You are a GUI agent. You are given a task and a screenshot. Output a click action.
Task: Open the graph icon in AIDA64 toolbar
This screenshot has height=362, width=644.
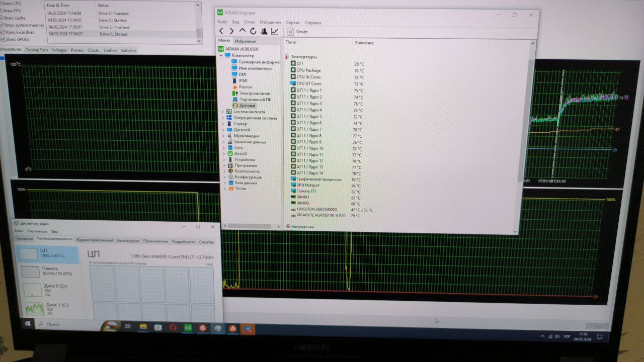[275, 31]
